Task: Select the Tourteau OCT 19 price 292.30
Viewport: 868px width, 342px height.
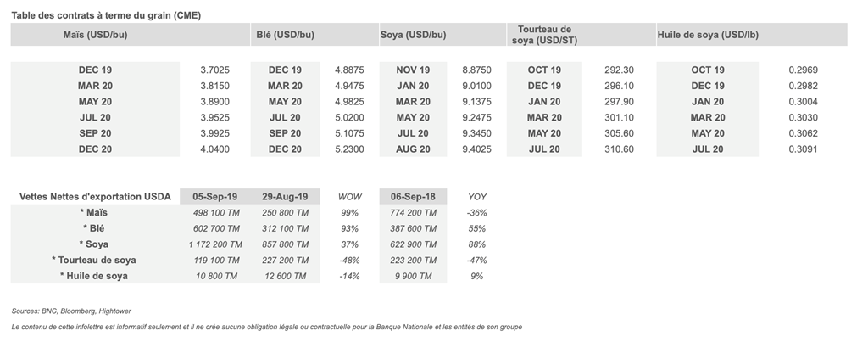Action: 620,70
